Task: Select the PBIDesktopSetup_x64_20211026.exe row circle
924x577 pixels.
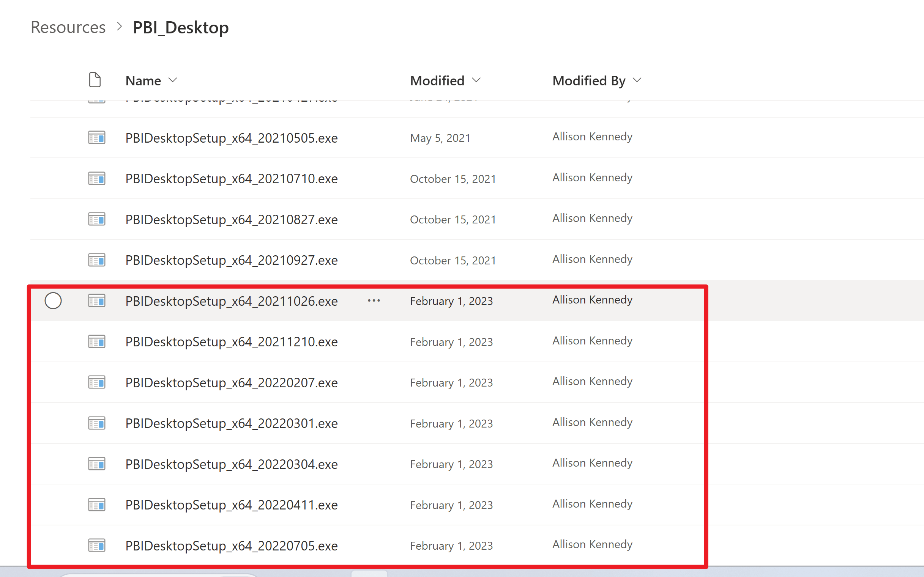Action: (x=53, y=301)
